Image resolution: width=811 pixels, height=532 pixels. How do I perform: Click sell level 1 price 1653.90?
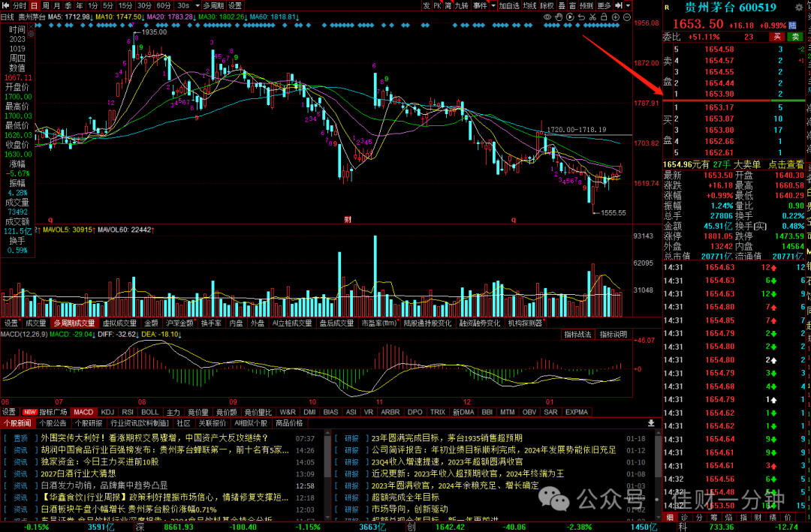click(719, 94)
